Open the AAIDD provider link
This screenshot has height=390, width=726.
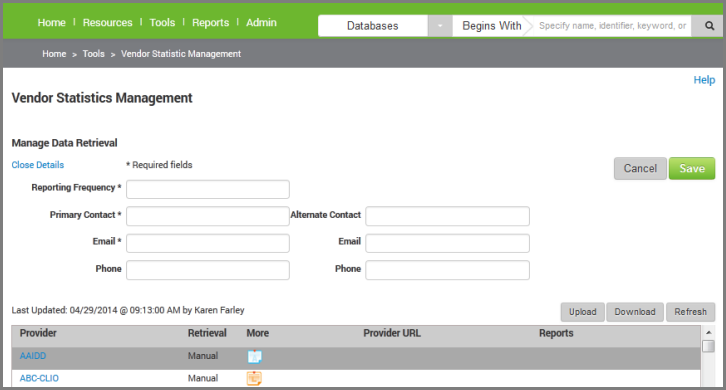[x=33, y=356]
